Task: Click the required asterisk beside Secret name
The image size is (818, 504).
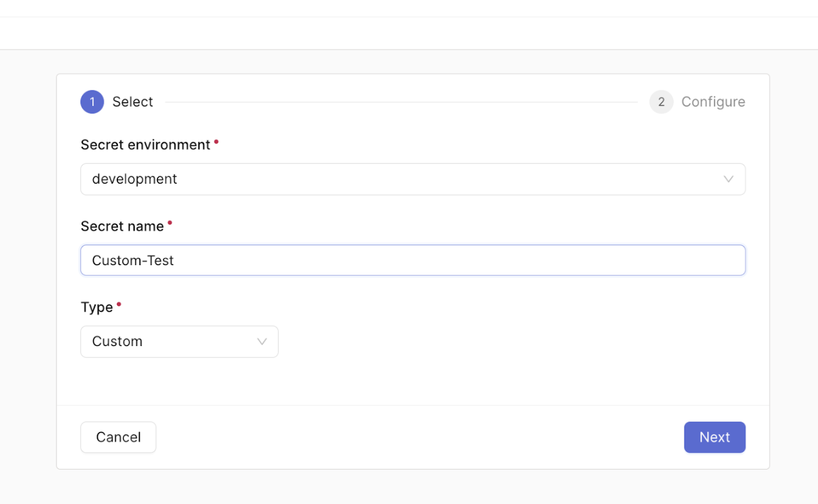Action: point(169,223)
